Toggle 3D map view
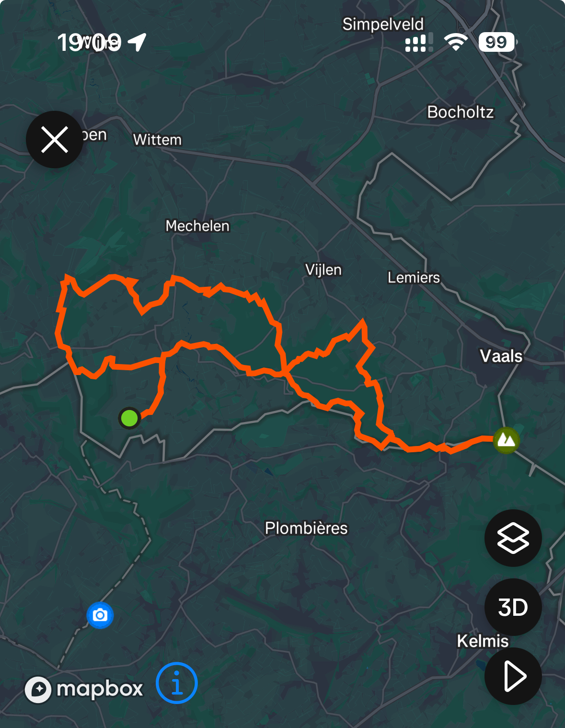 (513, 607)
